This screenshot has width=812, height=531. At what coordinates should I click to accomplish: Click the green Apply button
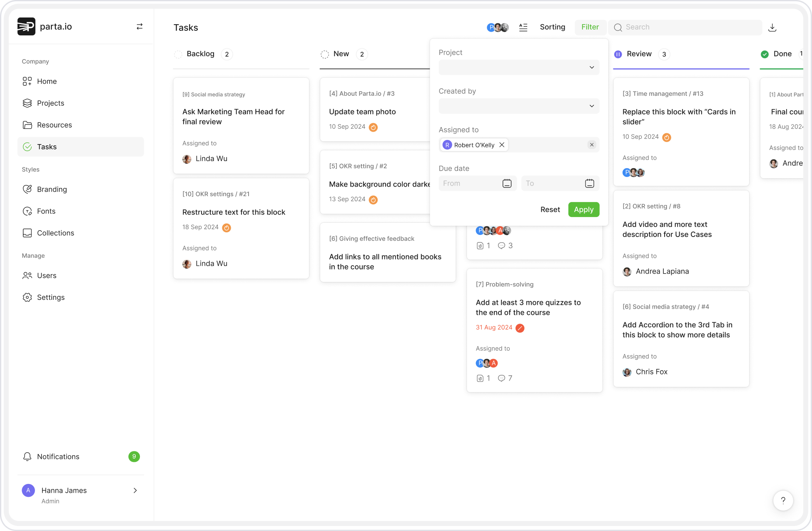click(583, 209)
